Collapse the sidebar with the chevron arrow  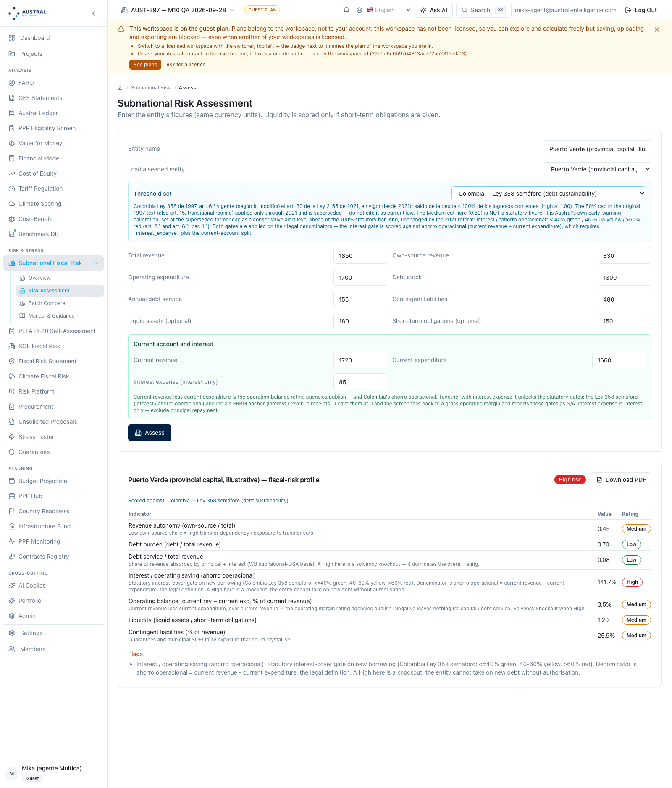(94, 13)
